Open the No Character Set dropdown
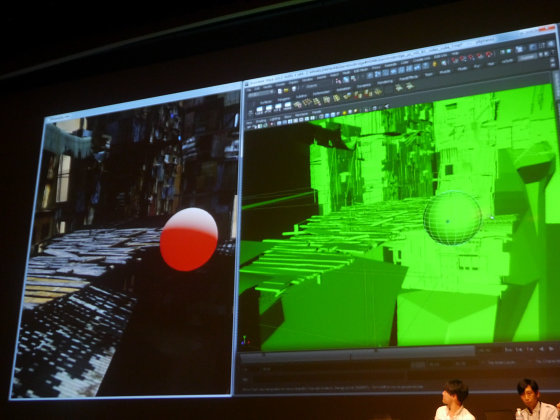 (x=548, y=361)
